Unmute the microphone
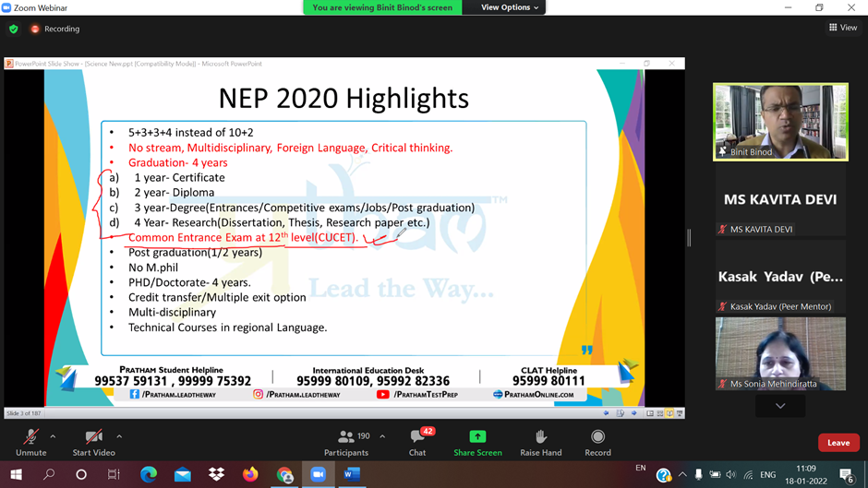The height and width of the screenshot is (488, 868). (30, 442)
